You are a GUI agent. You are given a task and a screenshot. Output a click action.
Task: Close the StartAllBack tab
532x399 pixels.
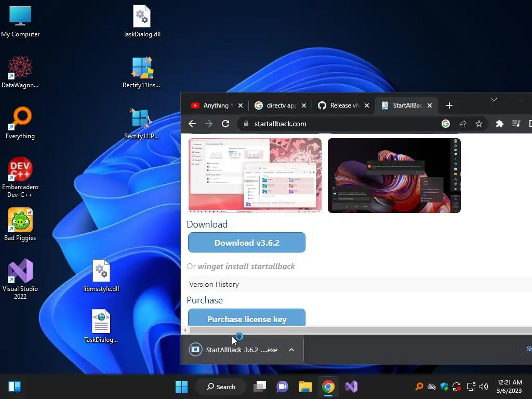tap(430, 105)
